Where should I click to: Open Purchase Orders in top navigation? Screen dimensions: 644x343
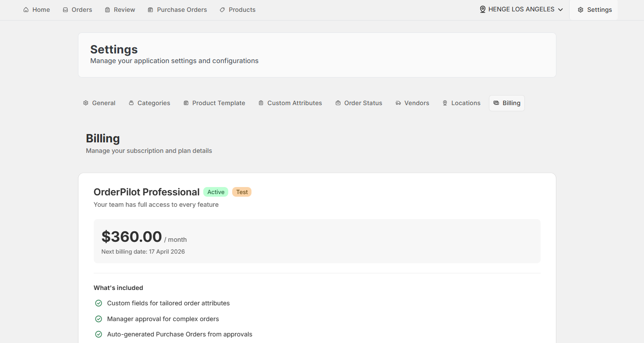tap(177, 10)
